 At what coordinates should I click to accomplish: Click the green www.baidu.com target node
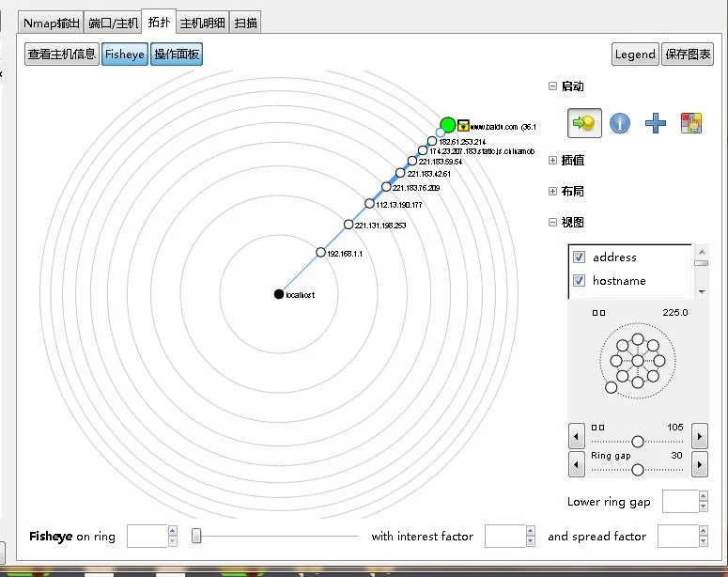pos(448,125)
